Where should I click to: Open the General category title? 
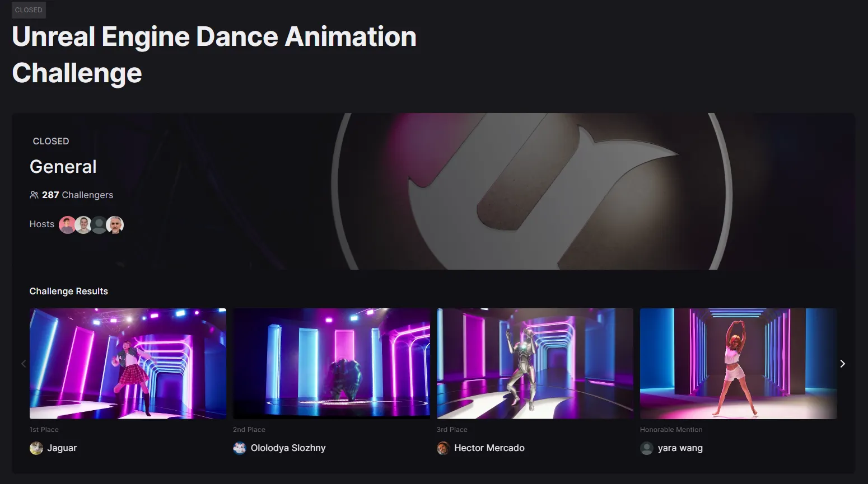63,167
